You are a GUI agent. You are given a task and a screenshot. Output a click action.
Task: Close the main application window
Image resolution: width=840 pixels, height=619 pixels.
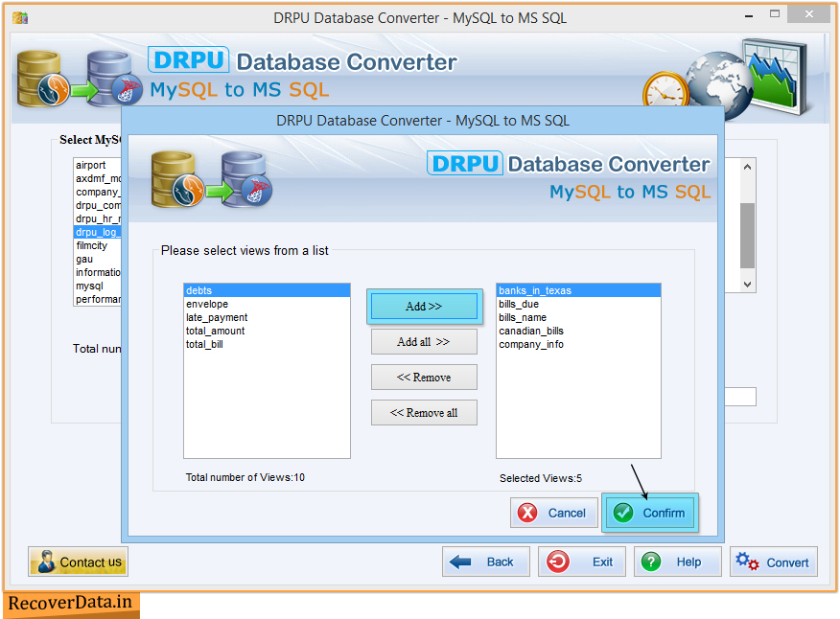[x=809, y=14]
